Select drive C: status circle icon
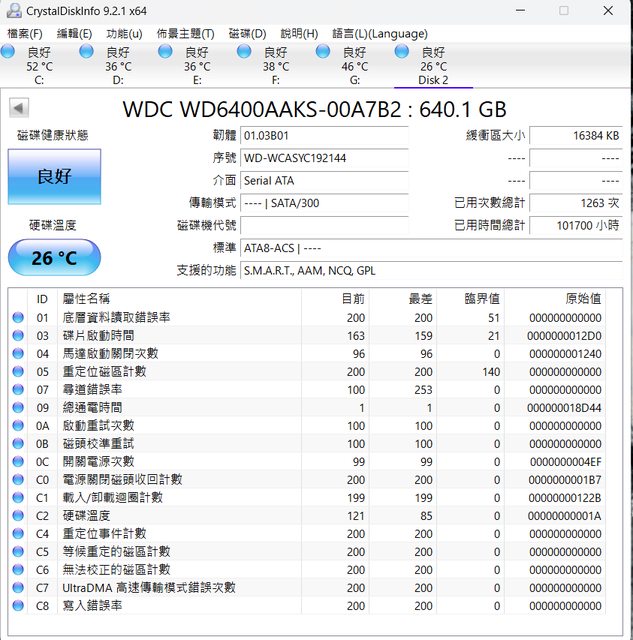This screenshot has width=633, height=640. pyautogui.click(x=9, y=51)
